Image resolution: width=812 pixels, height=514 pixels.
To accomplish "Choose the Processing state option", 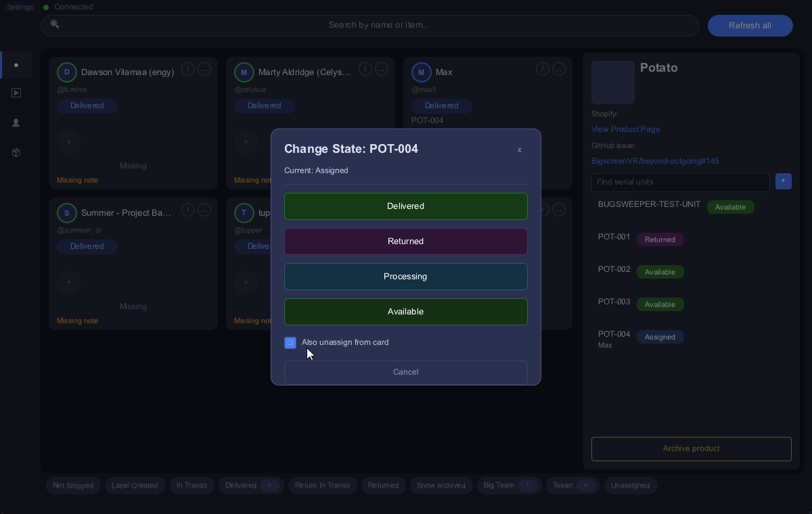I will pos(406,277).
